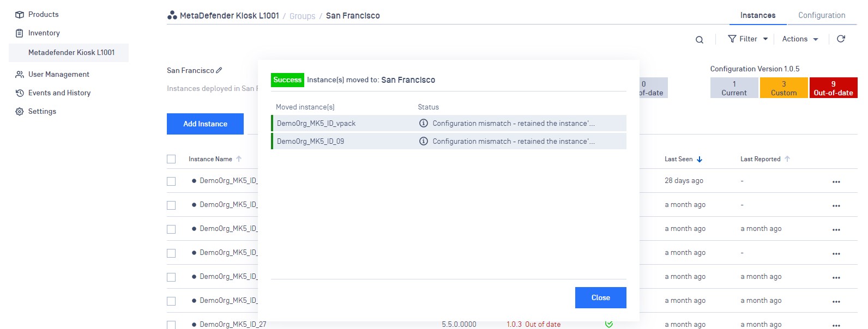This screenshot has width=868, height=329.
Task: Refresh the instances list
Action: click(x=841, y=39)
